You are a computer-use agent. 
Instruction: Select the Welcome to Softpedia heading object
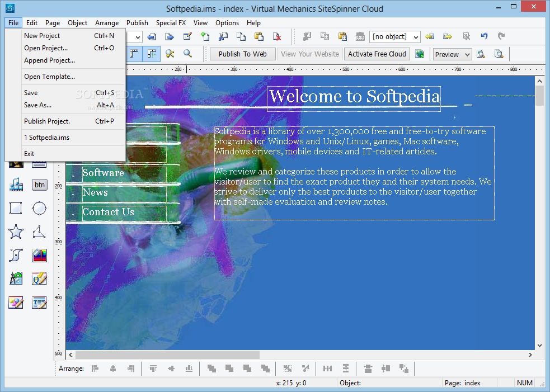[x=354, y=99]
